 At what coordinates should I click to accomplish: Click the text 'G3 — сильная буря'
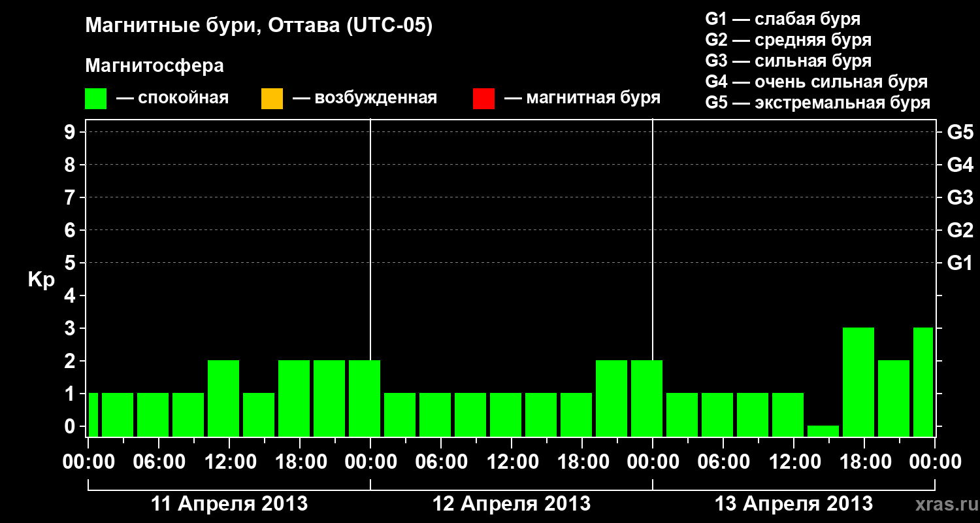[x=788, y=61]
